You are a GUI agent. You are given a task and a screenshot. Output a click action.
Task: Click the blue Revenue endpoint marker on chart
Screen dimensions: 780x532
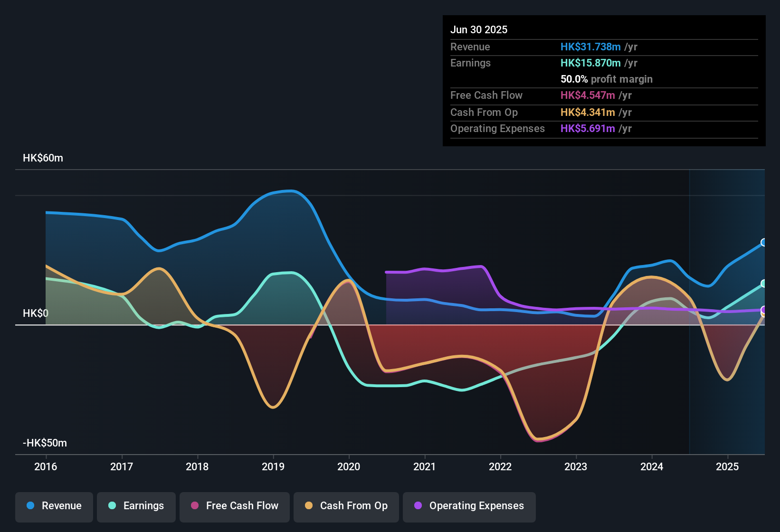pos(764,242)
